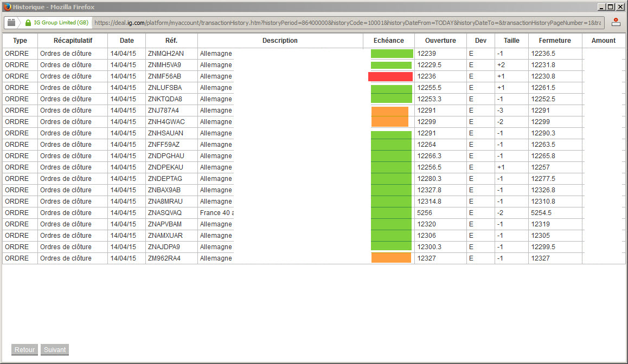Sort by the Type column header

click(20, 41)
